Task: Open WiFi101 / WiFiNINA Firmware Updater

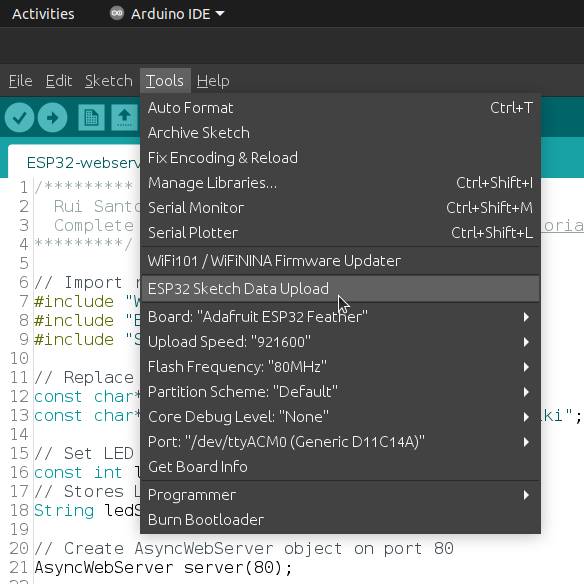Action: point(340,261)
